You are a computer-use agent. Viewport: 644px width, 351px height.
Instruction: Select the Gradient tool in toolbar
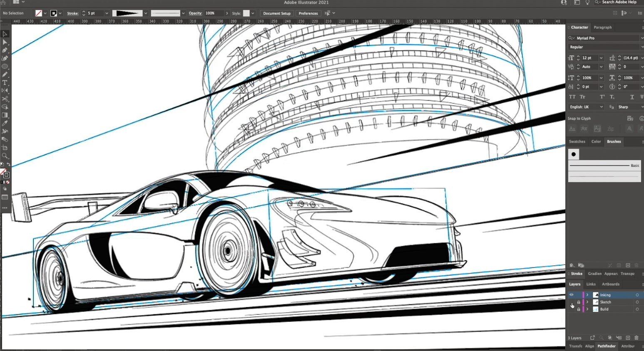[x=5, y=115]
